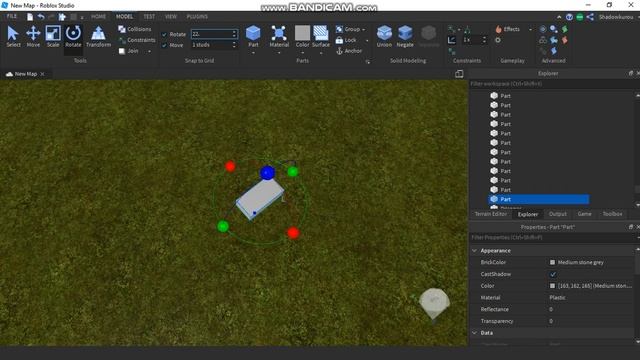Toggle the CastShadow checkbox
The height and width of the screenshot is (360, 640).
point(553,274)
